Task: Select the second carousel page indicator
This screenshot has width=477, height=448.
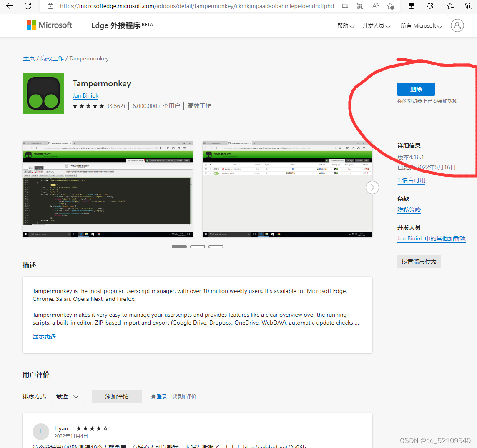Action: [x=198, y=247]
